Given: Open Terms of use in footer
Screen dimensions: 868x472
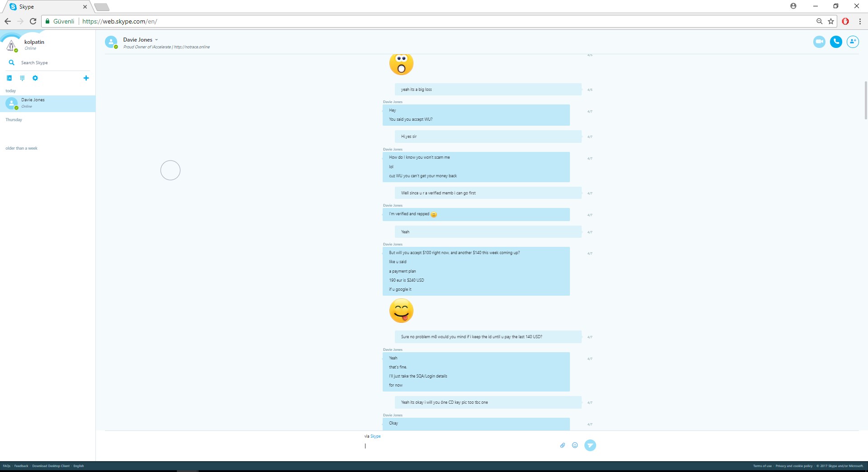Looking at the screenshot, I should pyautogui.click(x=763, y=466).
